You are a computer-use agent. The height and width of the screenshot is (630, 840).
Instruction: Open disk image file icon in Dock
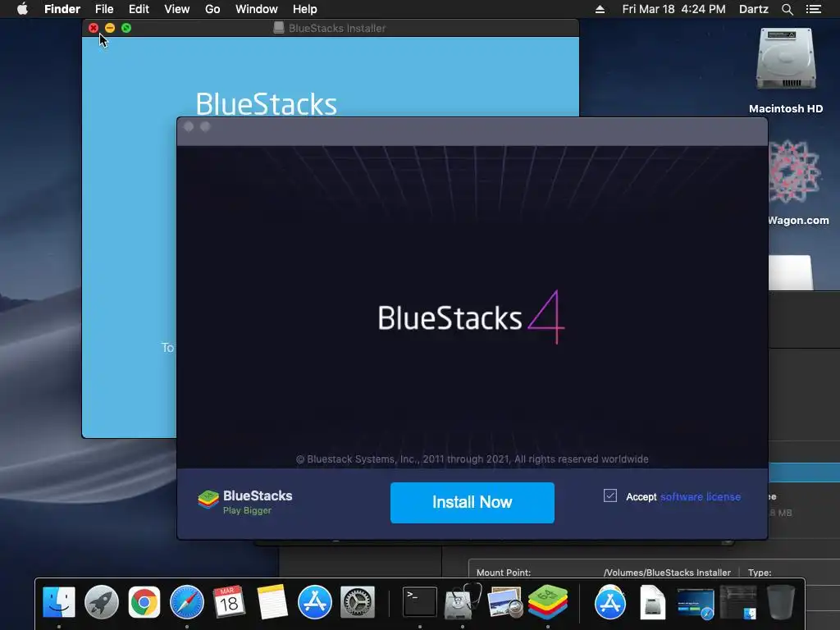pyautogui.click(x=652, y=602)
